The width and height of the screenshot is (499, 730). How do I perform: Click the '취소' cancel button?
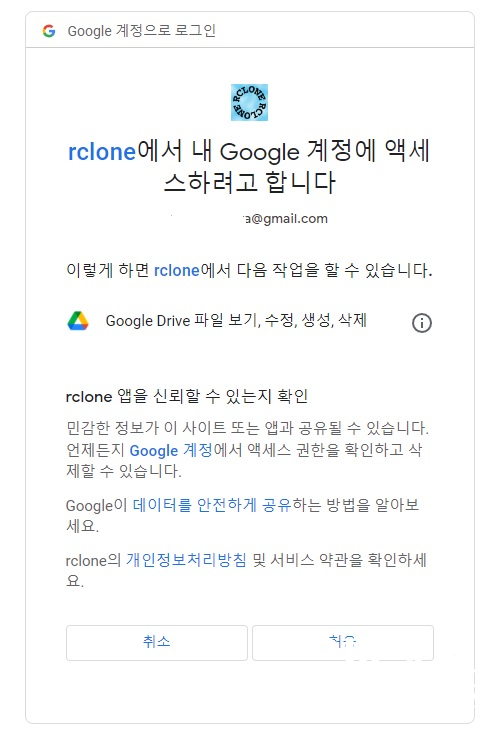point(157,642)
